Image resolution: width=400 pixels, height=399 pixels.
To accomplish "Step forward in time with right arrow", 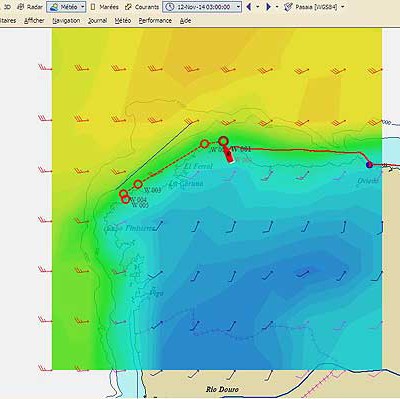I will tap(268, 7).
